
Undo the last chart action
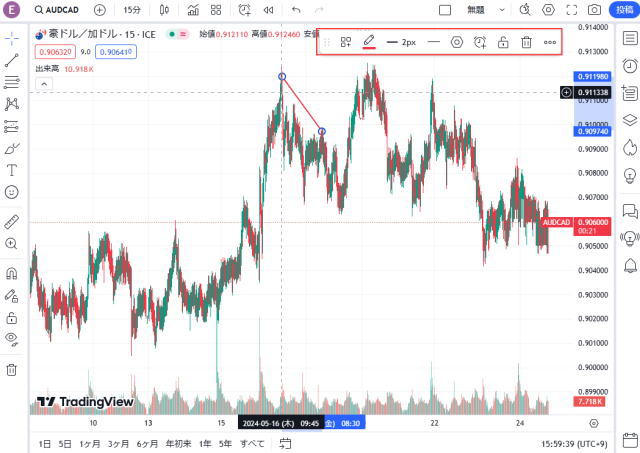tap(296, 10)
